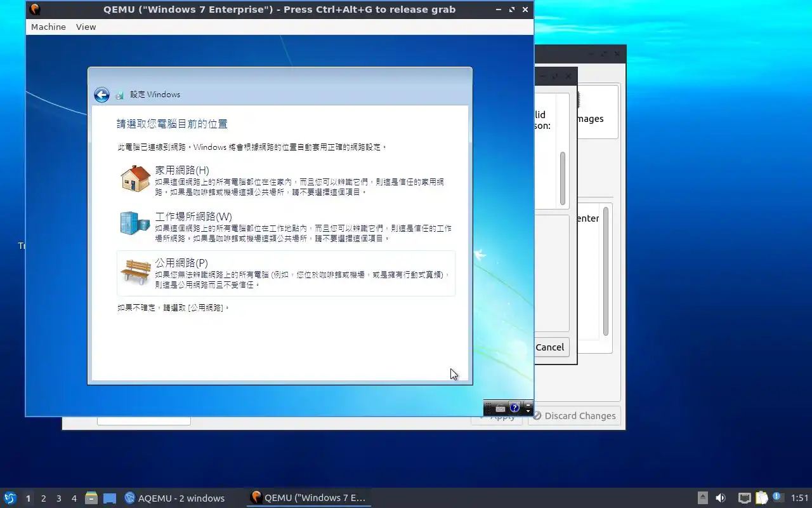Image resolution: width=812 pixels, height=508 pixels.
Task: Open the Lubuntu start menu
Action: pyautogui.click(x=10, y=498)
